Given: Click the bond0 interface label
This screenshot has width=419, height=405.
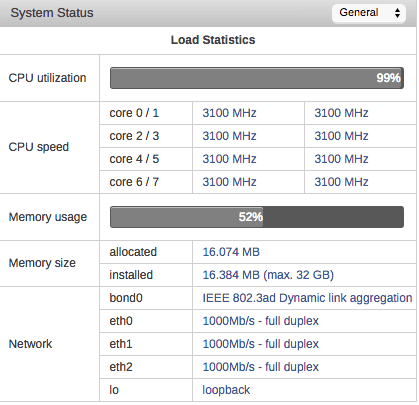Looking at the screenshot, I should (x=126, y=298).
